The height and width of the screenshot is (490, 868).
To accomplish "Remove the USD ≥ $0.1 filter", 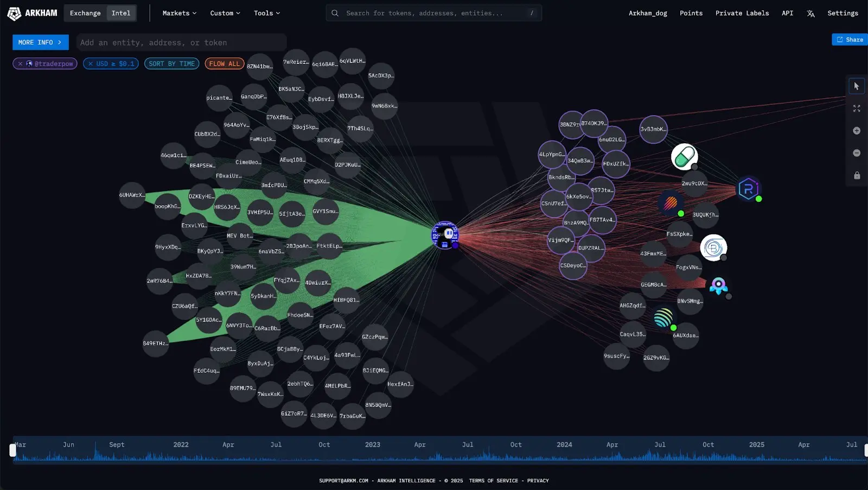I will (91, 63).
